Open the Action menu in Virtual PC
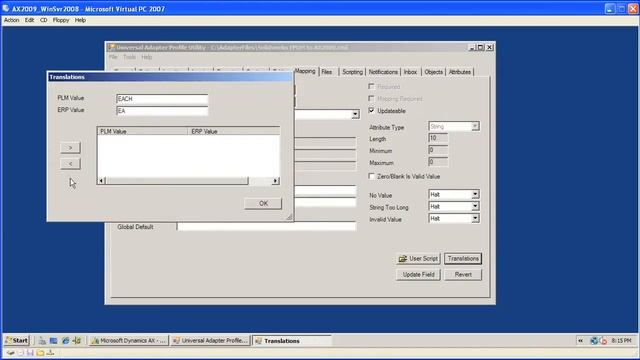The height and width of the screenshot is (360, 640). click(x=11, y=20)
